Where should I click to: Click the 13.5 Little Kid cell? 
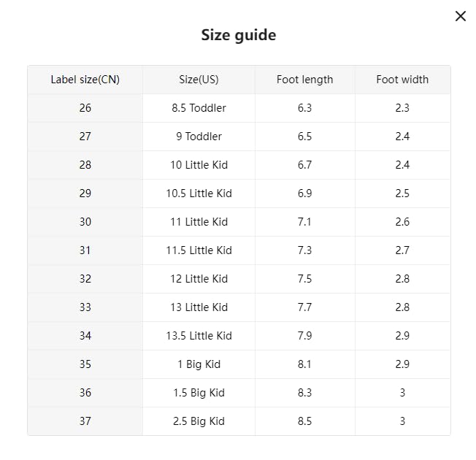tap(199, 336)
